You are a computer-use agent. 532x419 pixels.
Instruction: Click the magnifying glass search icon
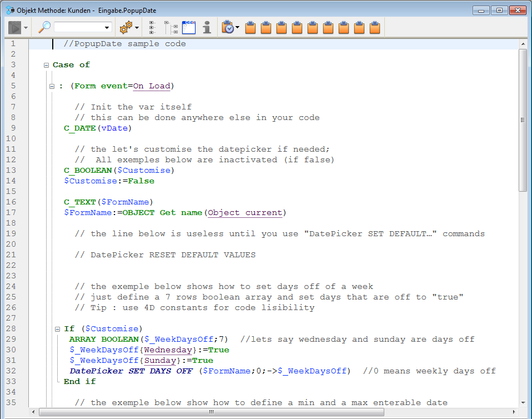click(x=44, y=27)
